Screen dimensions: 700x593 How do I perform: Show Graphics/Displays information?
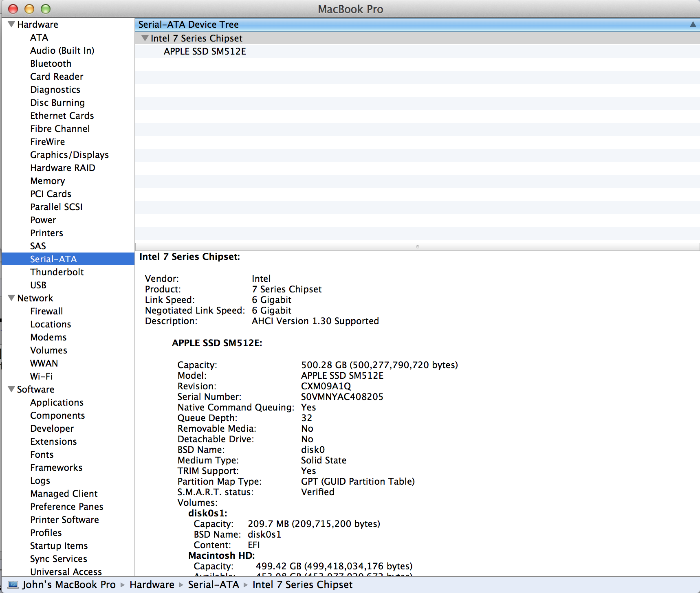coord(70,155)
